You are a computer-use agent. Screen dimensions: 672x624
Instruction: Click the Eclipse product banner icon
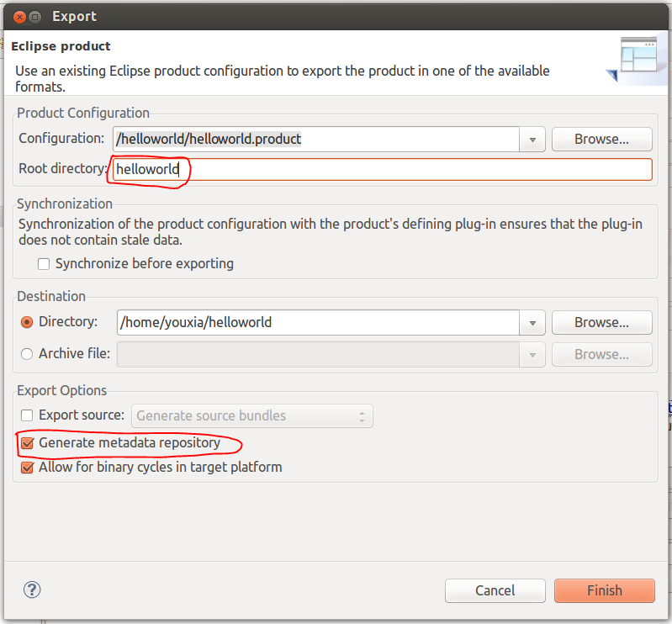pyautogui.click(x=638, y=59)
